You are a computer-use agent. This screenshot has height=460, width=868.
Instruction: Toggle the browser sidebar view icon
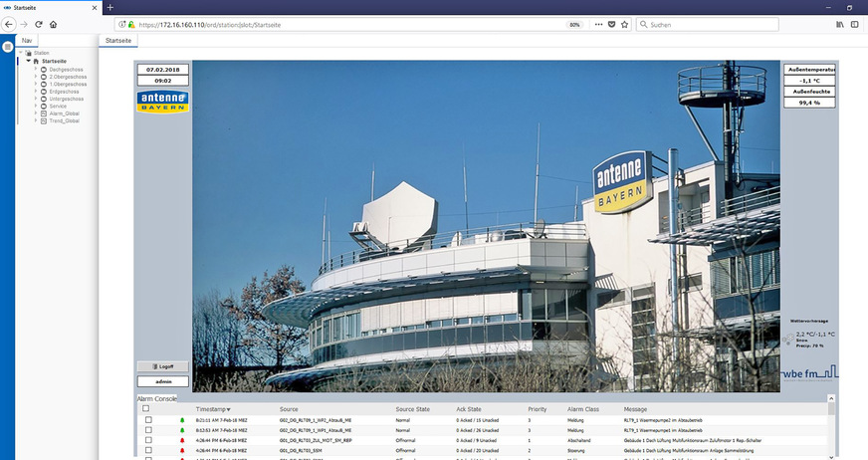tap(855, 24)
